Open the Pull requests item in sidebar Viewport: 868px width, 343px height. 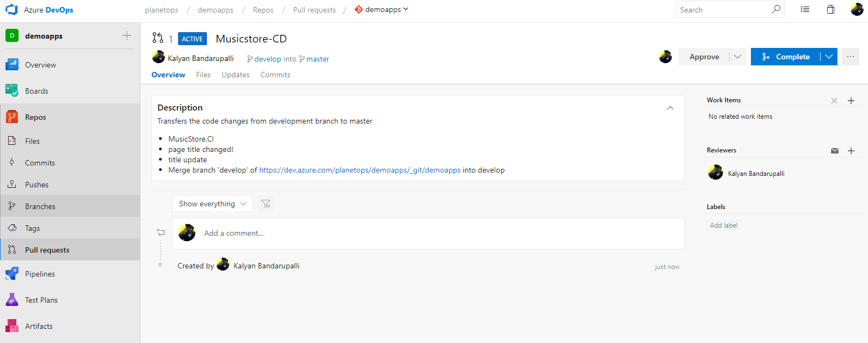click(70, 250)
